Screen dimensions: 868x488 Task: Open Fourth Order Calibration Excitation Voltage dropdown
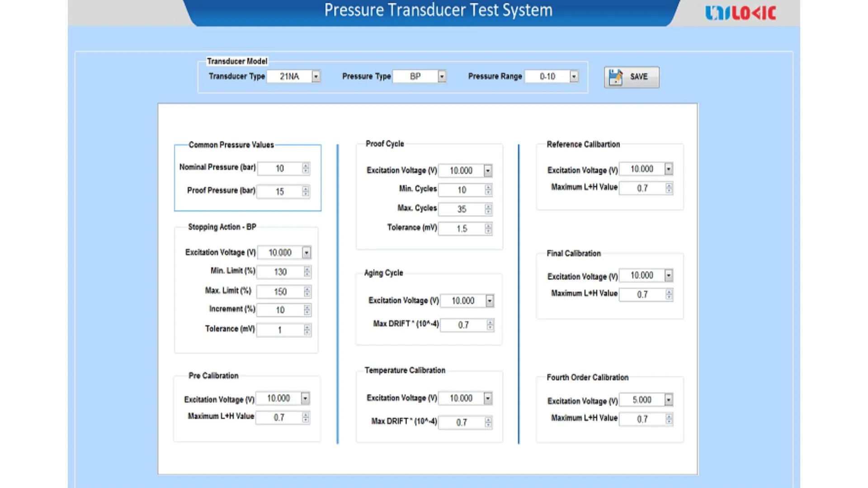668,399
